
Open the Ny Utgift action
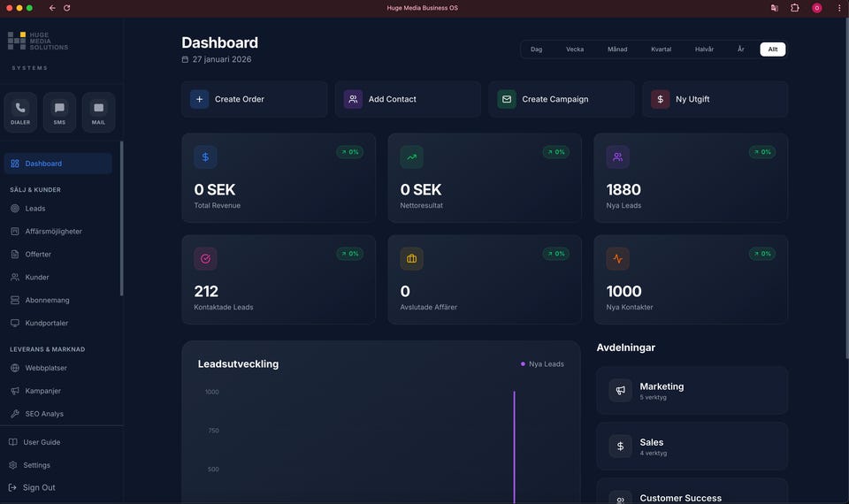tap(715, 99)
